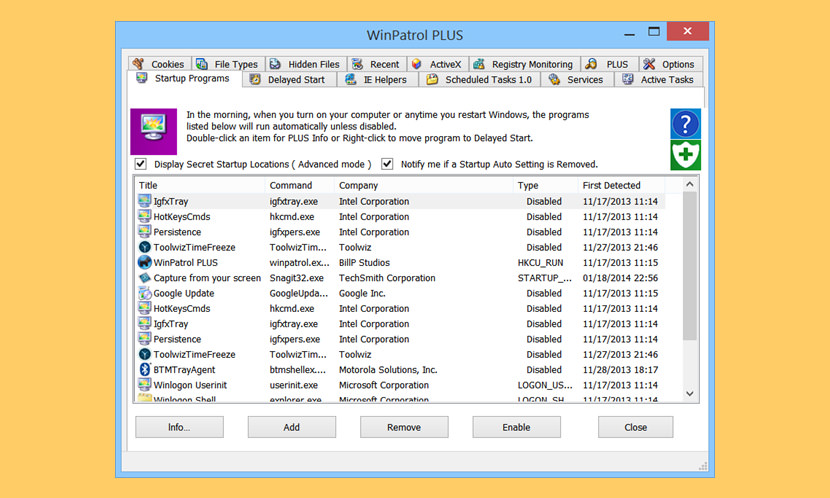This screenshot has width=830, height=498.
Task: Click the blue question mark help icon
Action: tap(685, 124)
